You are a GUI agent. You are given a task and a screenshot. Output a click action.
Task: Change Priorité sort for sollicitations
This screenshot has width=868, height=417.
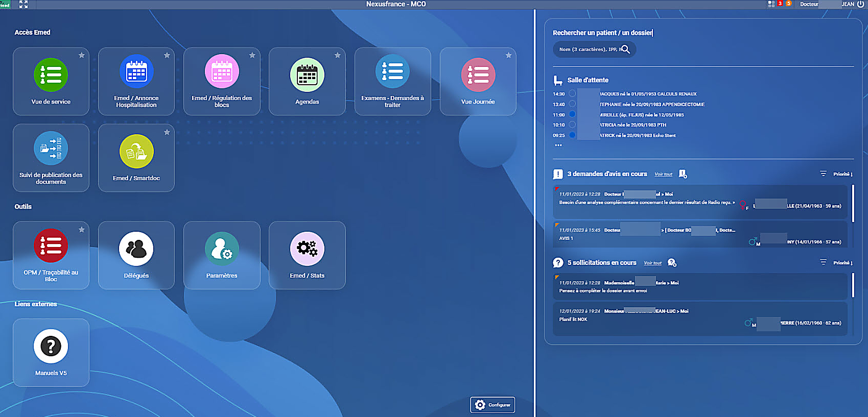click(842, 263)
